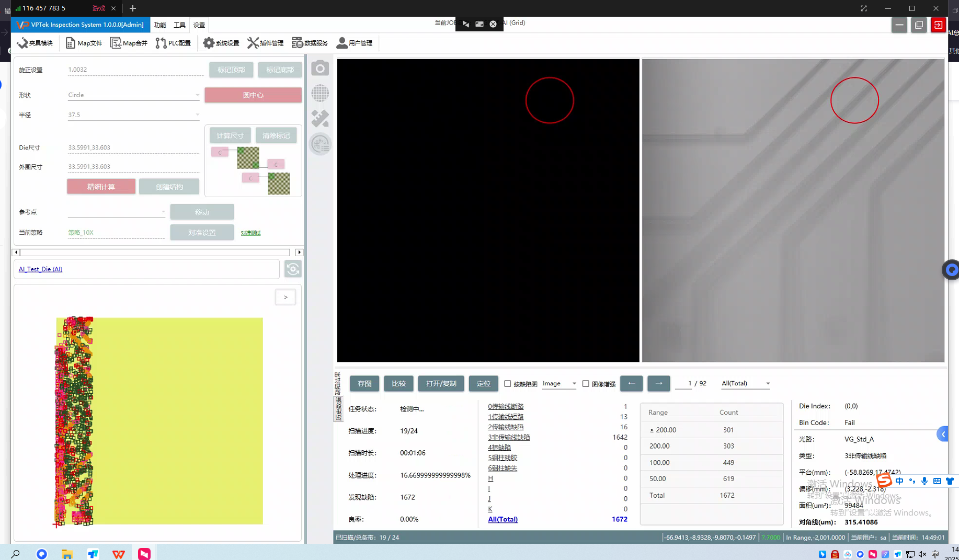The width and height of the screenshot is (959, 560).
Task: Click refresh icon beside AI_Test_Die
Action: [293, 269]
